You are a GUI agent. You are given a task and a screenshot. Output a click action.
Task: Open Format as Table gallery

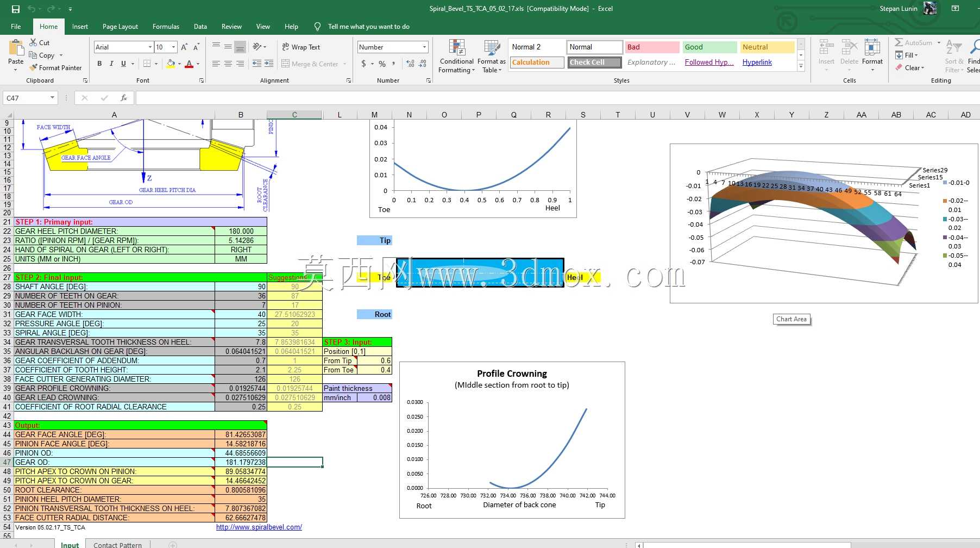492,56
